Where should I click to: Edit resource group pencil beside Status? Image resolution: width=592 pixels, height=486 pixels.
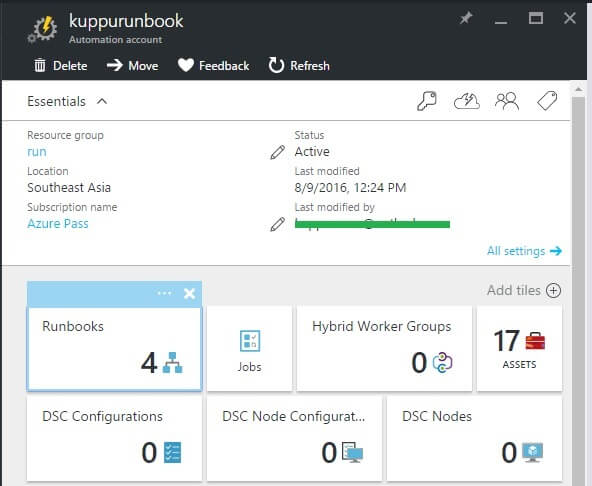pyautogui.click(x=278, y=152)
